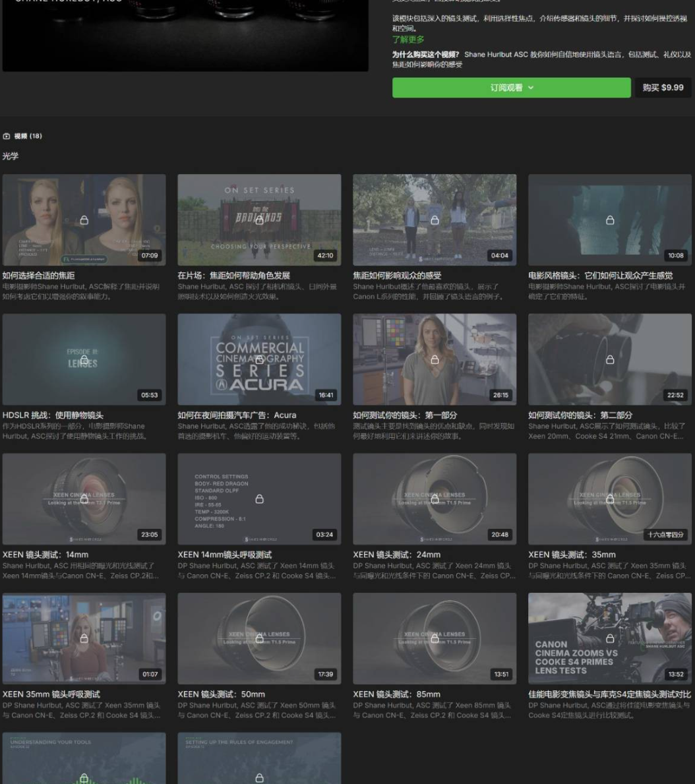
Task: Open the title XEEN 镜头测试：50mm
Action: (222, 694)
